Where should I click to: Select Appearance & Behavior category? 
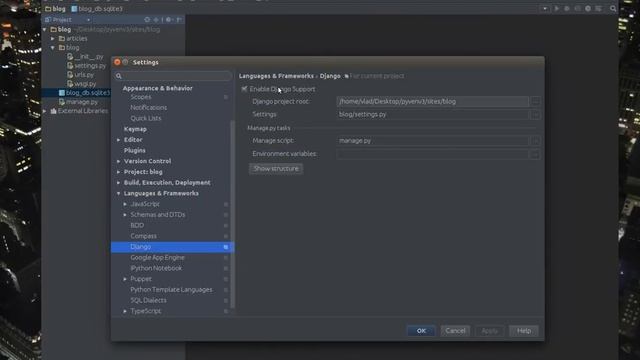[158, 88]
